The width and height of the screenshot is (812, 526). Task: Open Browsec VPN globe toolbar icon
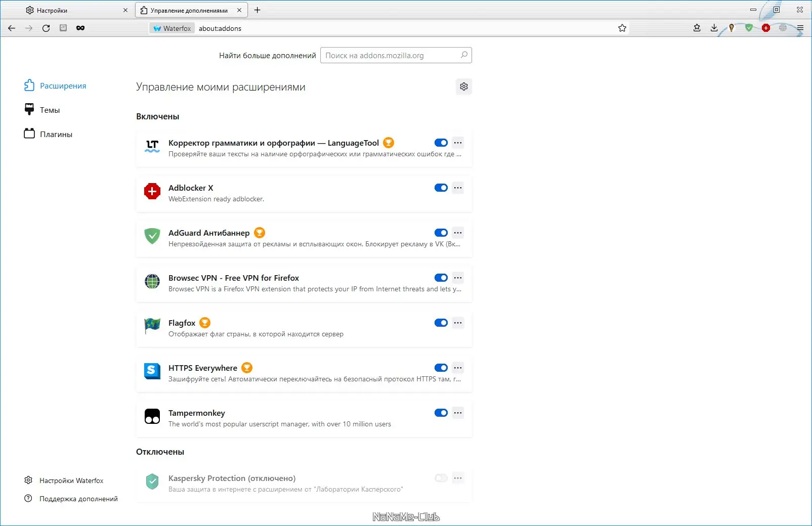(x=783, y=28)
